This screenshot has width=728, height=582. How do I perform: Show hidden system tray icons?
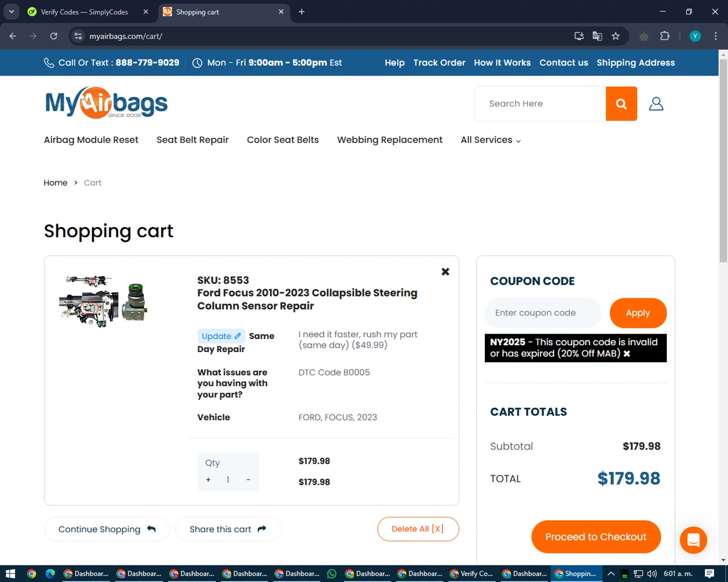(611, 574)
